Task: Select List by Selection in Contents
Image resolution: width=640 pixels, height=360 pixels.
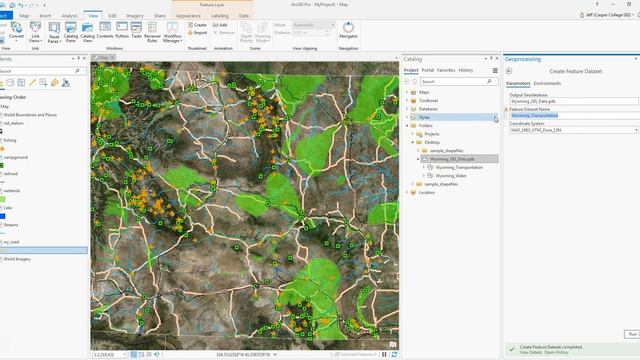Action: [x=21, y=83]
